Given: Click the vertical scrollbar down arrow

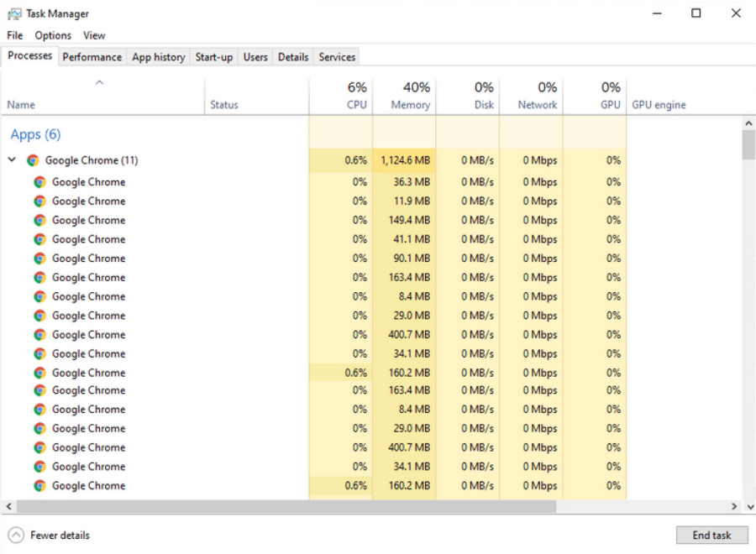Looking at the screenshot, I should pos(750,506).
